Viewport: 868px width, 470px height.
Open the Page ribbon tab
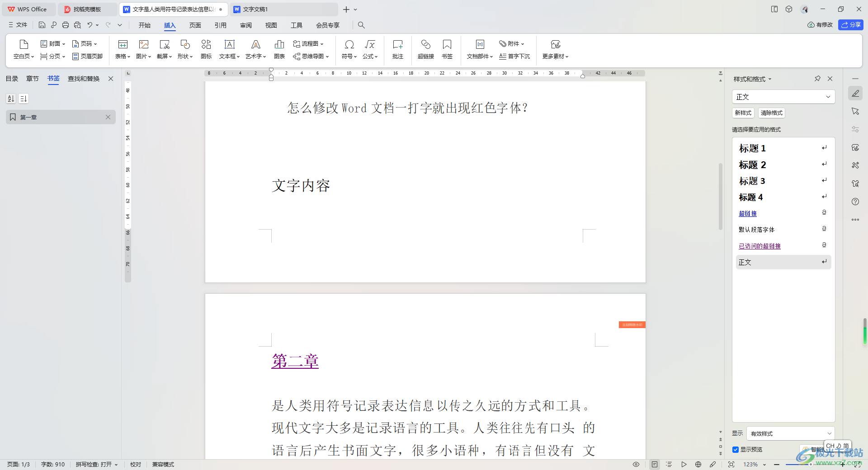tap(195, 25)
